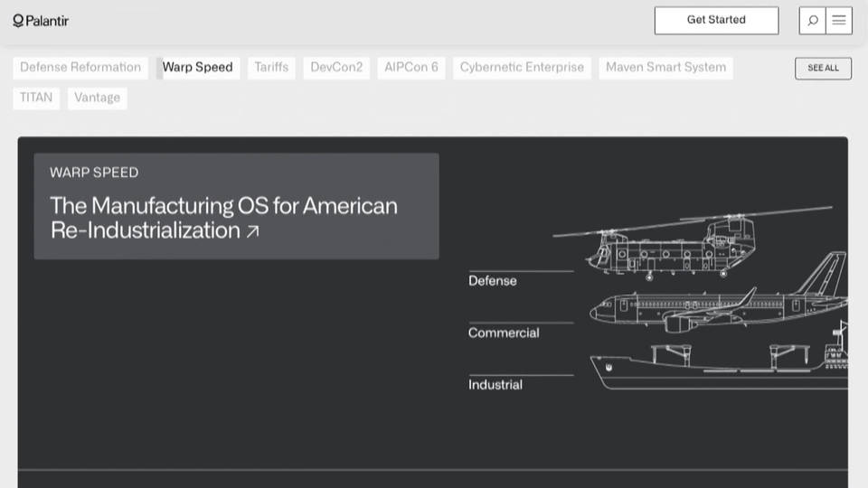
Task: Open the search icon in header
Action: point(812,21)
